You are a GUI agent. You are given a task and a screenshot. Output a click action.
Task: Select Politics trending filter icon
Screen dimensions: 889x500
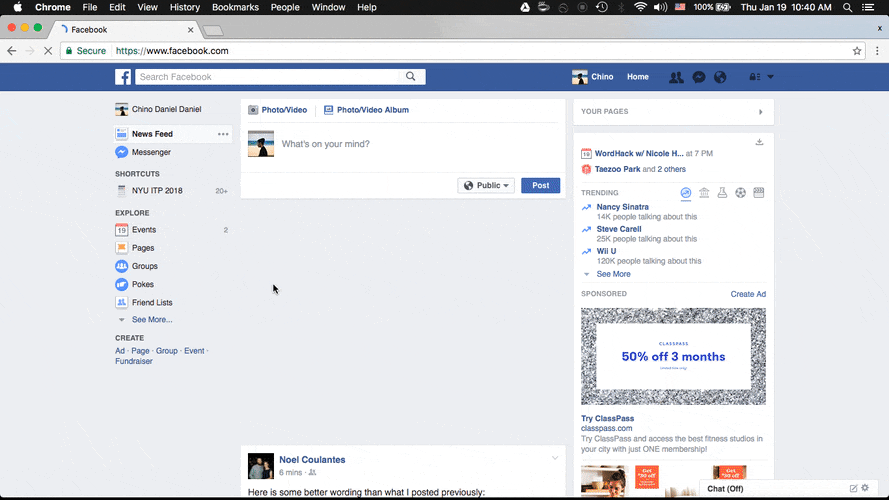(704, 193)
